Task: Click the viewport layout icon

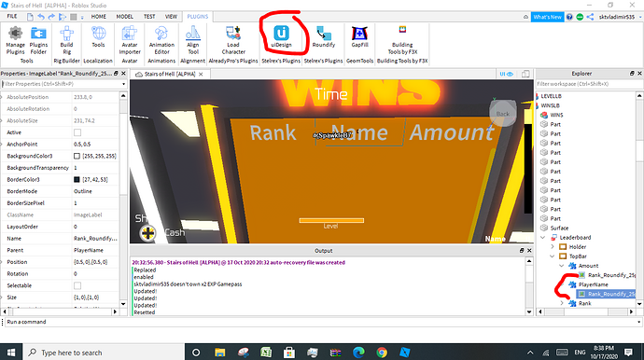Action: [x=525, y=74]
